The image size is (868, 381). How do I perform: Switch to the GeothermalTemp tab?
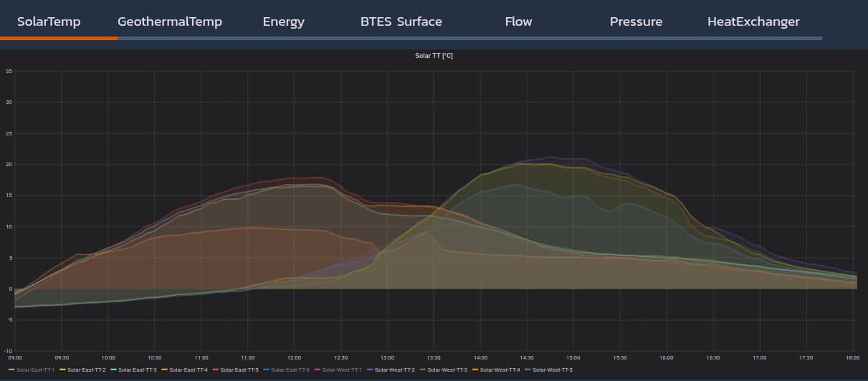pyautogui.click(x=170, y=21)
